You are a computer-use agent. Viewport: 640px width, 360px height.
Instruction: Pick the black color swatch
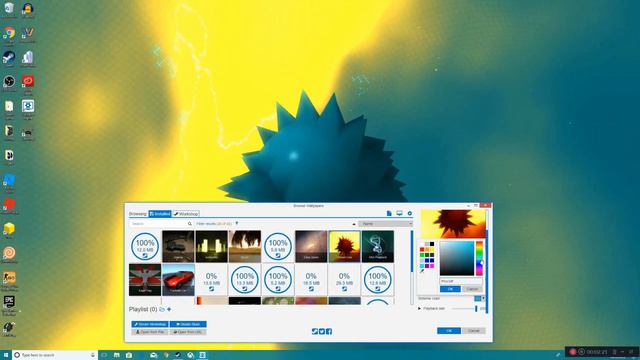(x=432, y=244)
